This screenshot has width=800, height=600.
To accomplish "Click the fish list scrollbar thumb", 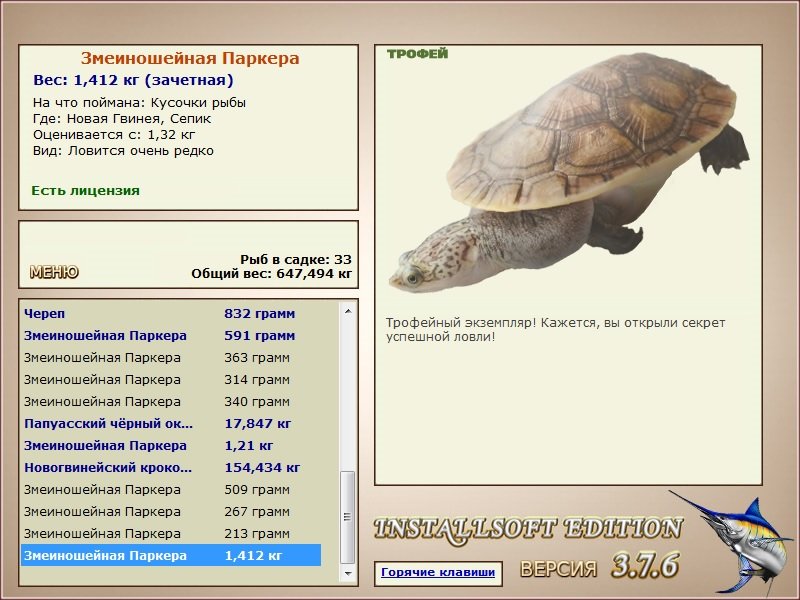I will point(348,517).
